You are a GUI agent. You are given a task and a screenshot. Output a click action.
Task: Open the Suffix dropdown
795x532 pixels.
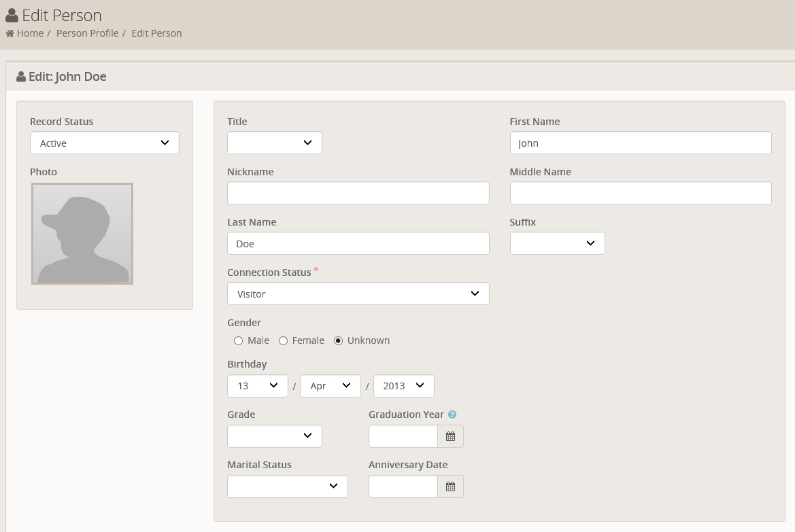coord(557,243)
